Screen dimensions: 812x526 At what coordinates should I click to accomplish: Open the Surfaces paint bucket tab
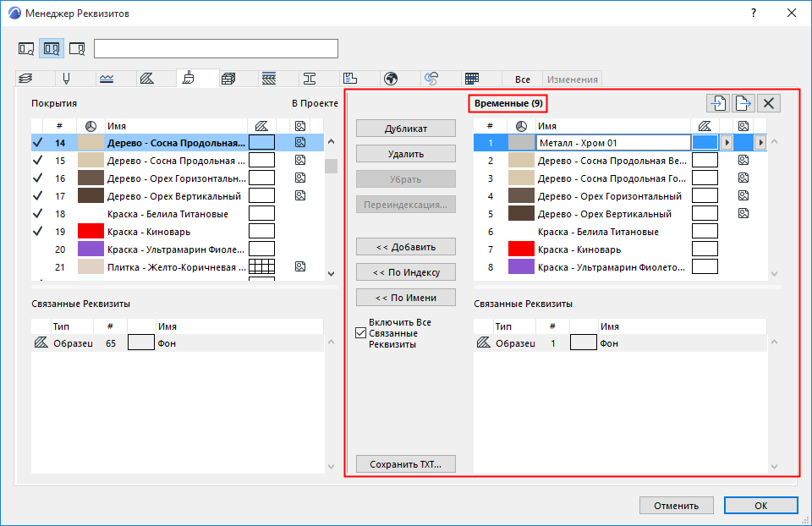188,78
